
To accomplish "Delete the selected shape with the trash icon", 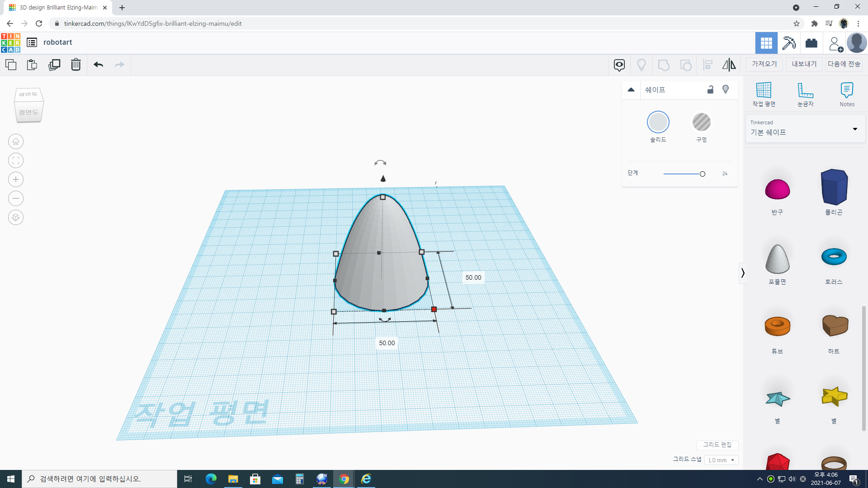I will tap(76, 65).
